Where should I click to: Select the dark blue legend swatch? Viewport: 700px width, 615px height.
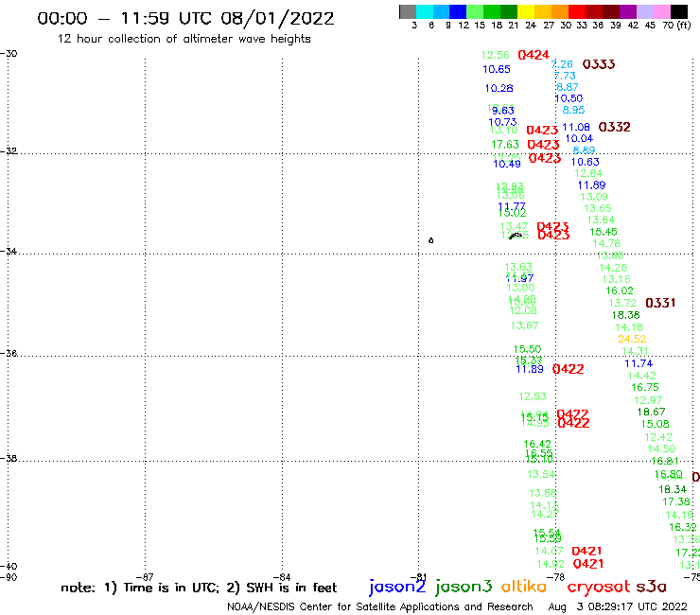[x=458, y=11]
